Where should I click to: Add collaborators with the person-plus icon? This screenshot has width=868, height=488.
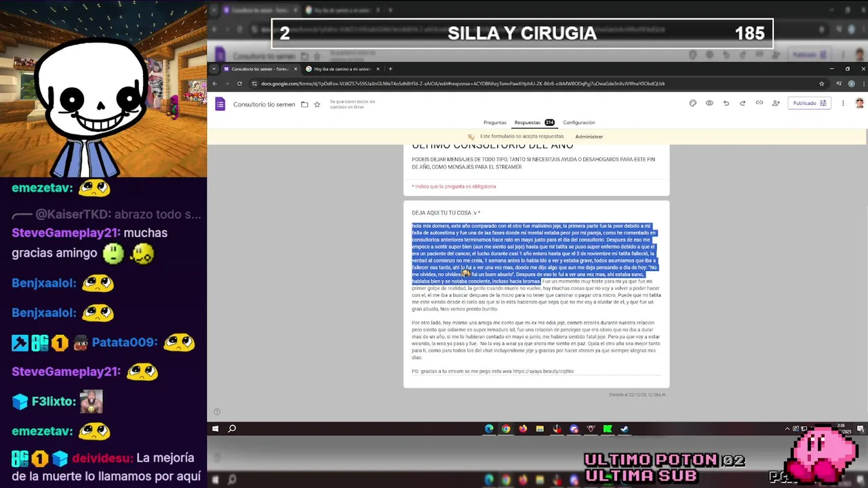pyautogui.click(x=776, y=103)
